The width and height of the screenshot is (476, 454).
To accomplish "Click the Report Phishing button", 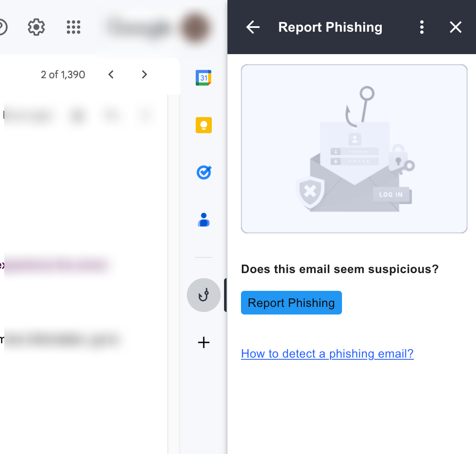I will (291, 303).
